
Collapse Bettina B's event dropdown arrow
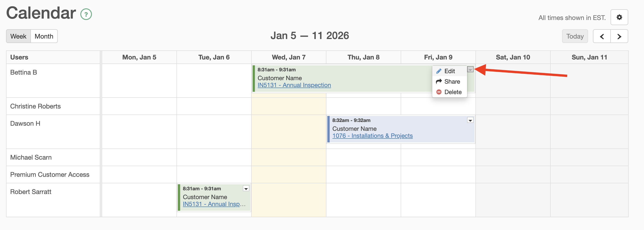[470, 69]
